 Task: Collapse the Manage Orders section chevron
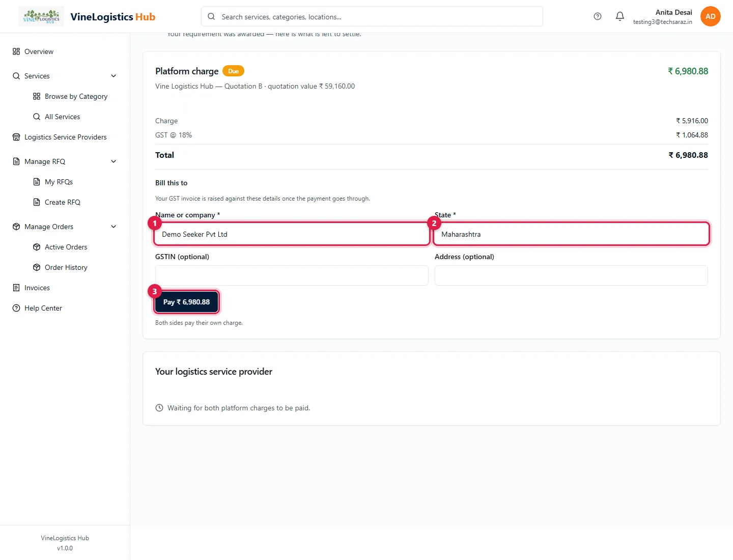click(x=114, y=227)
